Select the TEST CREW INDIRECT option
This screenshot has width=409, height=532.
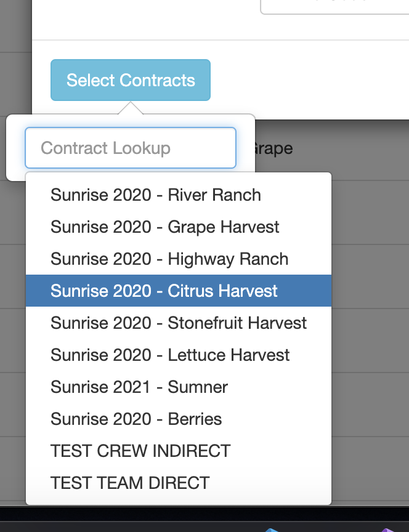140,451
